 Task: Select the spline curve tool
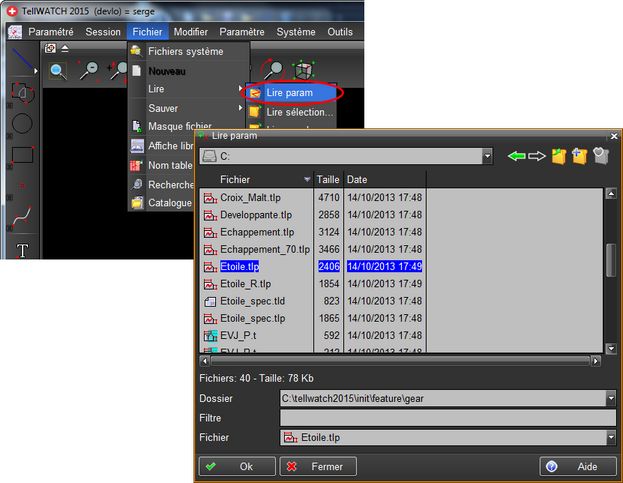point(22,218)
